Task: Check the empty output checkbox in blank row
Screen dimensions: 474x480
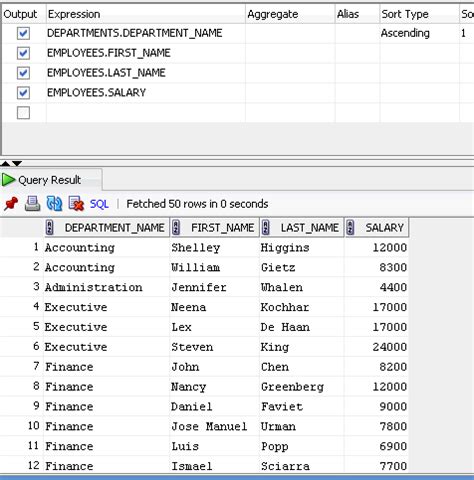Action: coord(23,113)
